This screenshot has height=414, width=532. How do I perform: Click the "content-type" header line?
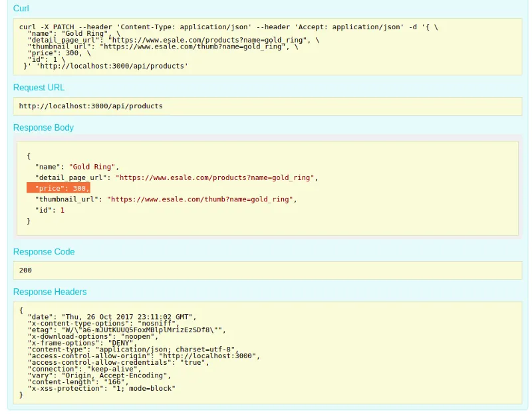tap(134, 350)
